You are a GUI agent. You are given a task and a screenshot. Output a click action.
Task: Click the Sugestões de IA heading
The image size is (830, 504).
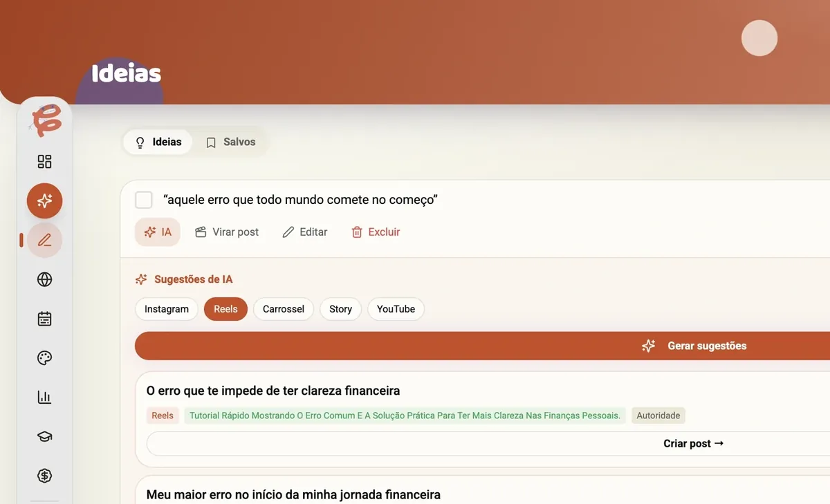pyautogui.click(x=193, y=279)
